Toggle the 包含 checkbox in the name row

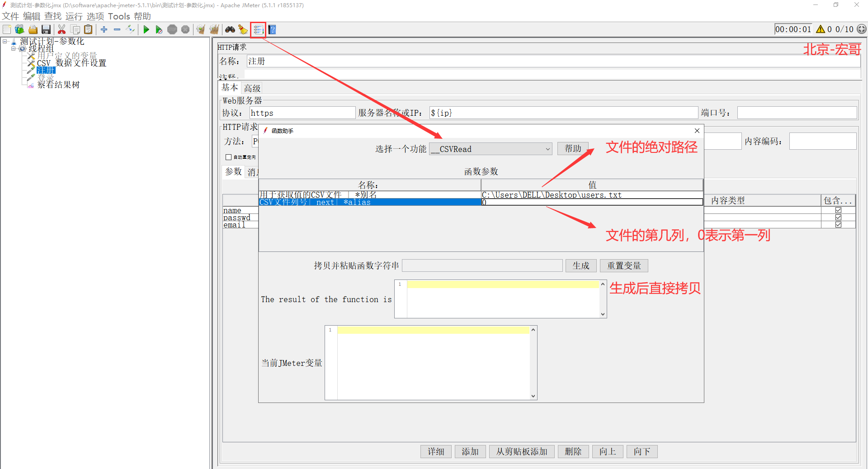coord(839,210)
